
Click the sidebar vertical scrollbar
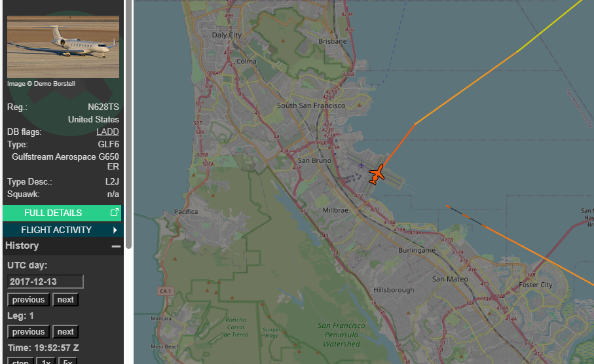click(x=129, y=124)
